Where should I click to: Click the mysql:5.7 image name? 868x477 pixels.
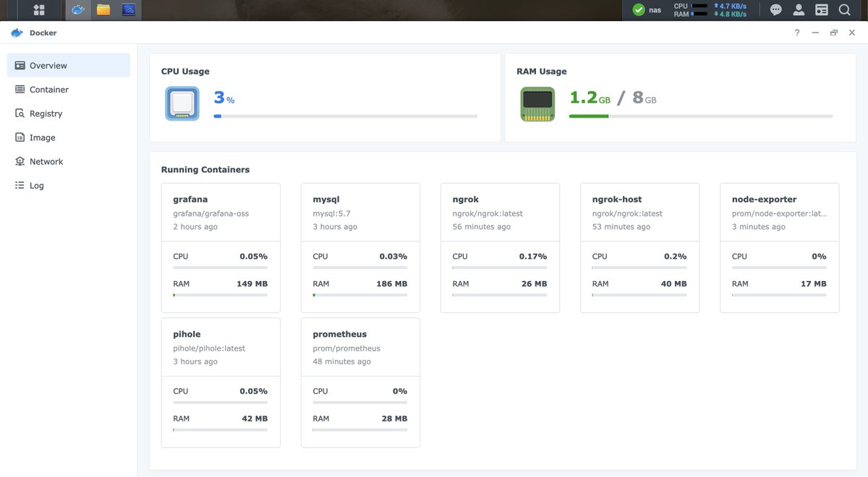[331, 214]
